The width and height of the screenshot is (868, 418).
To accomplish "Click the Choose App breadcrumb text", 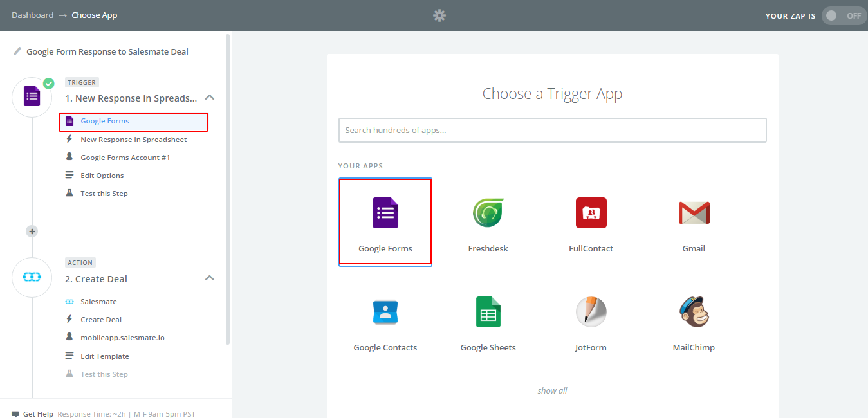I will (x=95, y=15).
